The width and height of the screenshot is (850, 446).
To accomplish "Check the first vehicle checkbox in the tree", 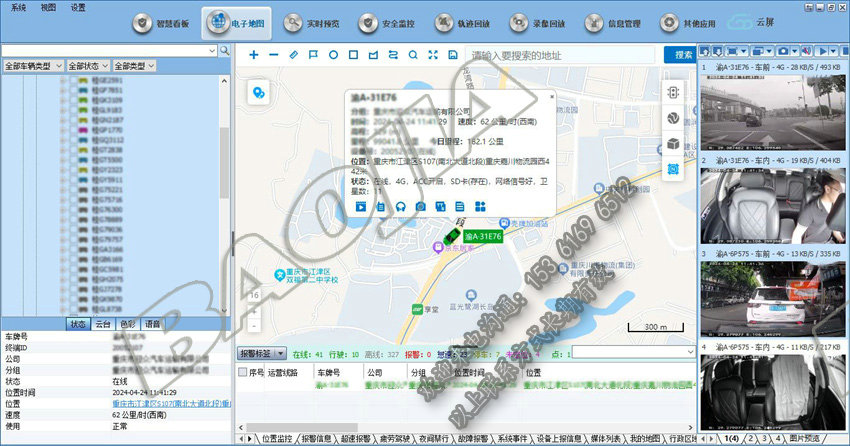I will point(75,80).
